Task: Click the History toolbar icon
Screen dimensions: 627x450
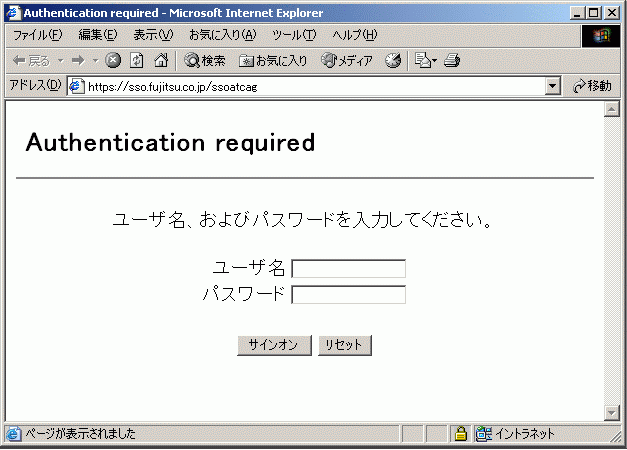Action: click(393, 61)
